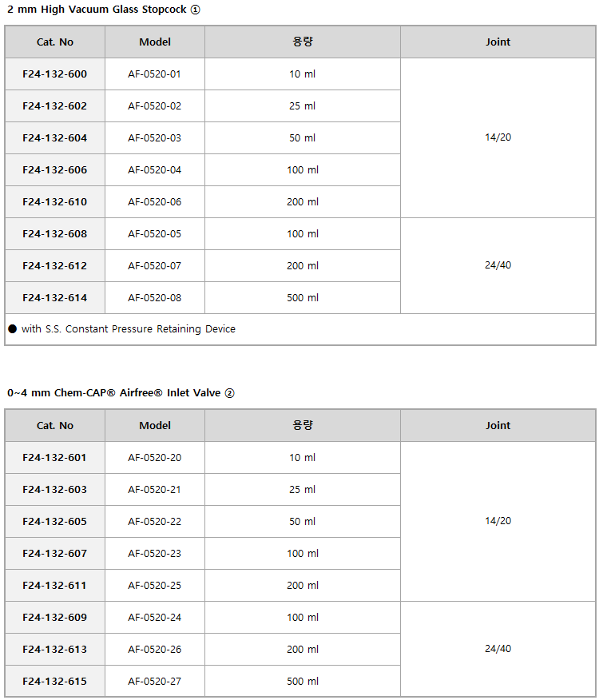Viewport: 599px width, 700px height.
Task: Click the Cat. No header in first table
Action: point(55,42)
